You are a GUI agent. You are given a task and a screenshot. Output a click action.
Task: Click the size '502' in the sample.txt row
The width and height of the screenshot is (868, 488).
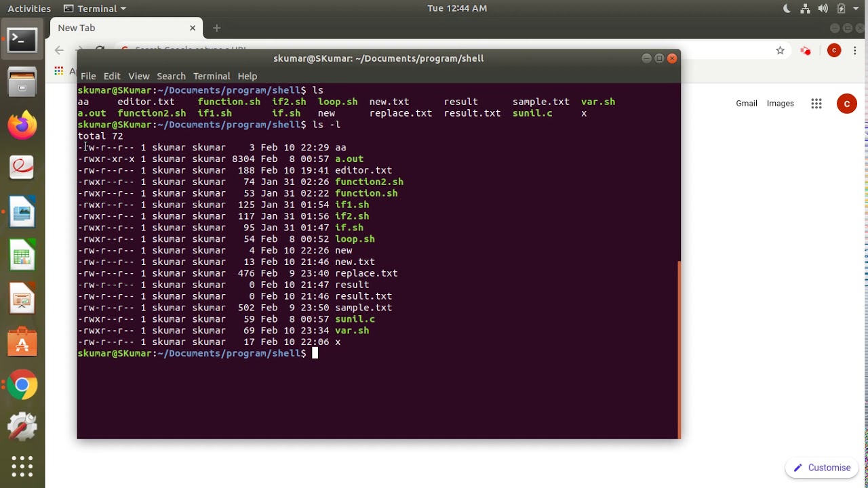click(246, 308)
